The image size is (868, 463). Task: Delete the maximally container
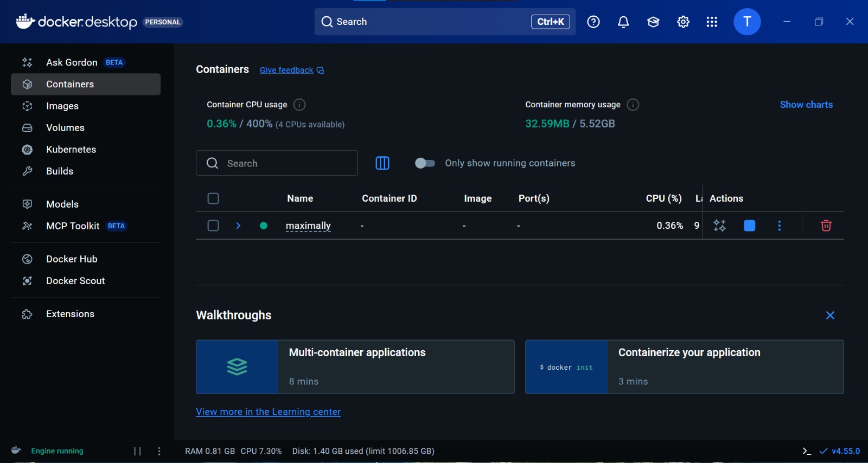click(x=826, y=226)
